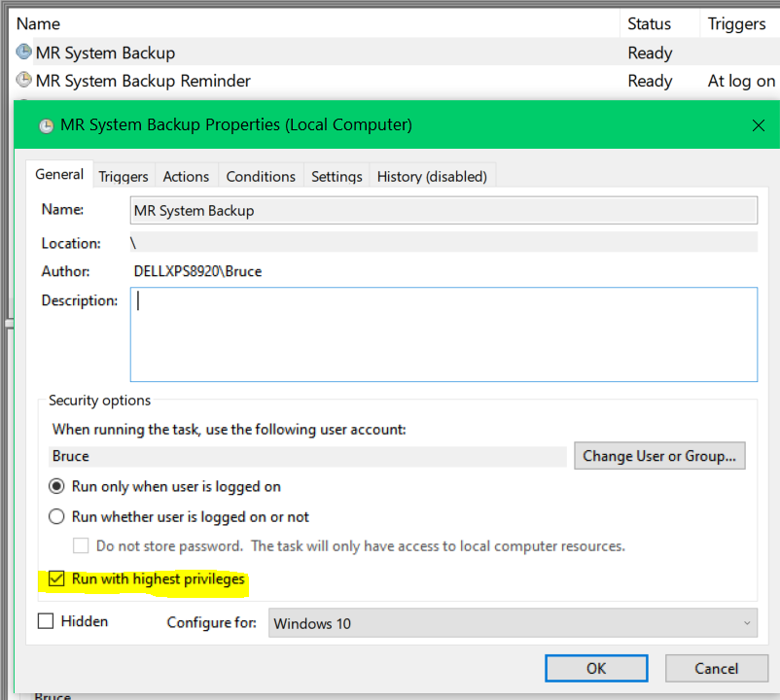View the History (disabled) tab
This screenshot has height=700, width=780.
click(433, 176)
